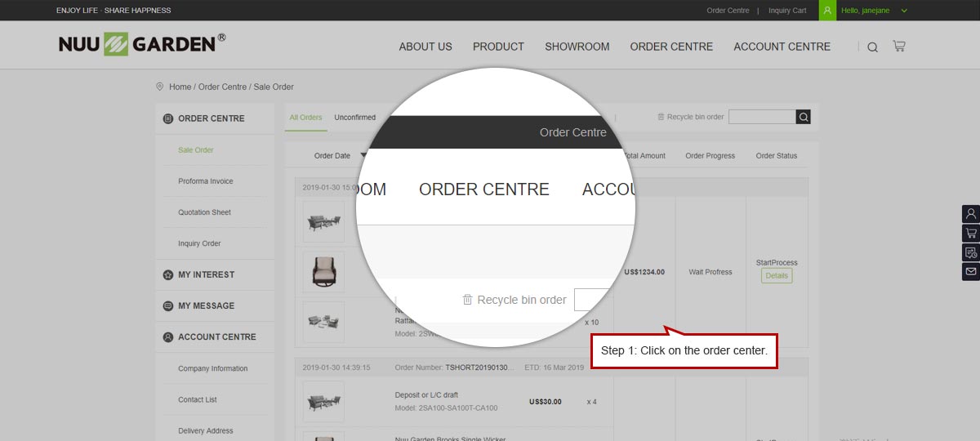Click the x 4 quantity text
Image resolution: width=980 pixels, height=441 pixels.
592,402
